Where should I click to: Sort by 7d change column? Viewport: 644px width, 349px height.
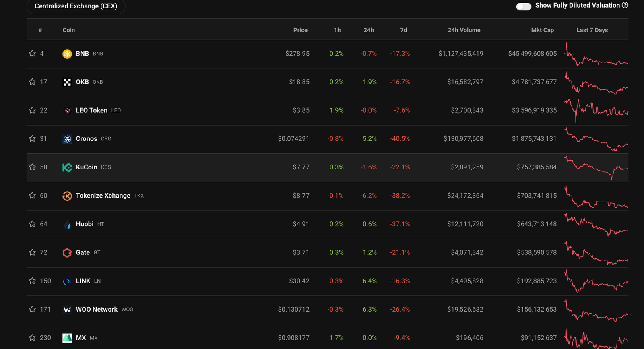click(x=403, y=30)
